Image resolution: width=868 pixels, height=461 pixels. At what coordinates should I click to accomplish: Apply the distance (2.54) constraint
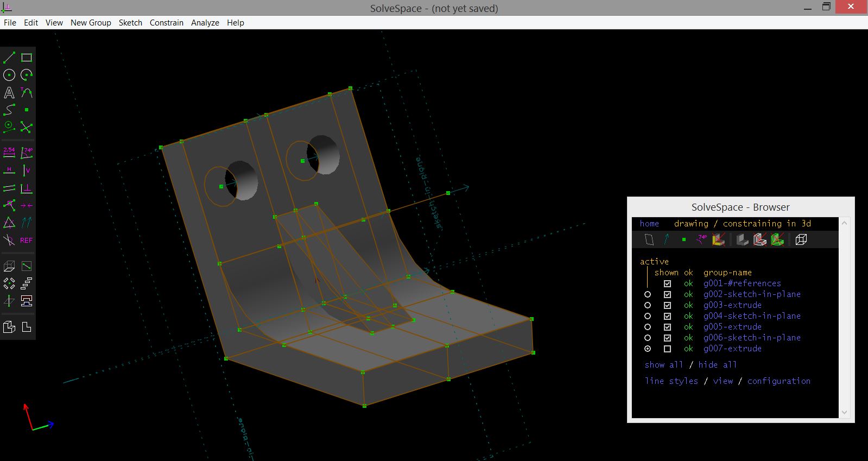coord(9,153)
